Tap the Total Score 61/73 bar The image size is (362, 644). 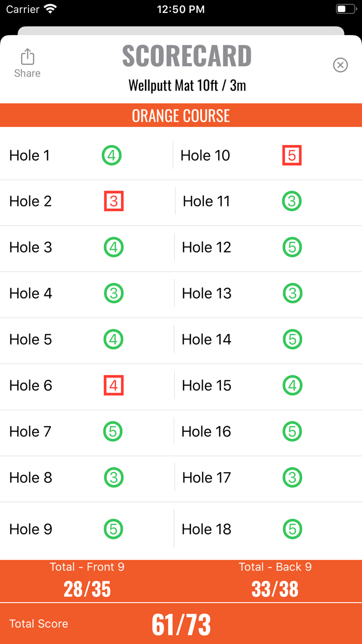point(180,624)
